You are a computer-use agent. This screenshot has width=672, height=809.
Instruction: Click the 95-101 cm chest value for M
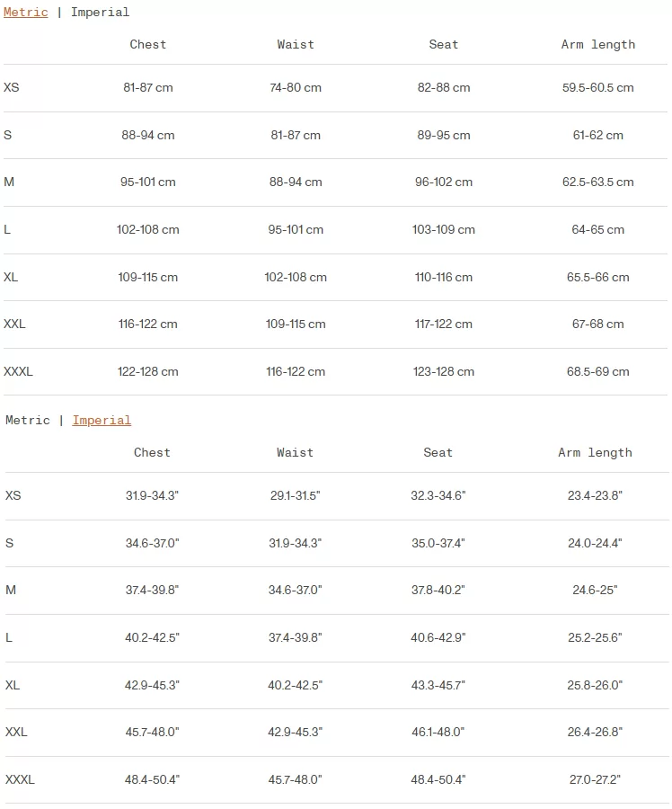[x=148, y=182]
